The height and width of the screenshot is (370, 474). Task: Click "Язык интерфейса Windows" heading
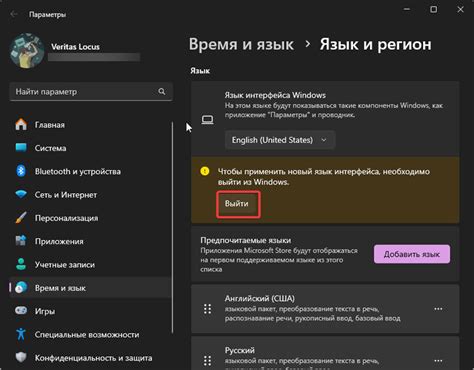click(275, 95)
